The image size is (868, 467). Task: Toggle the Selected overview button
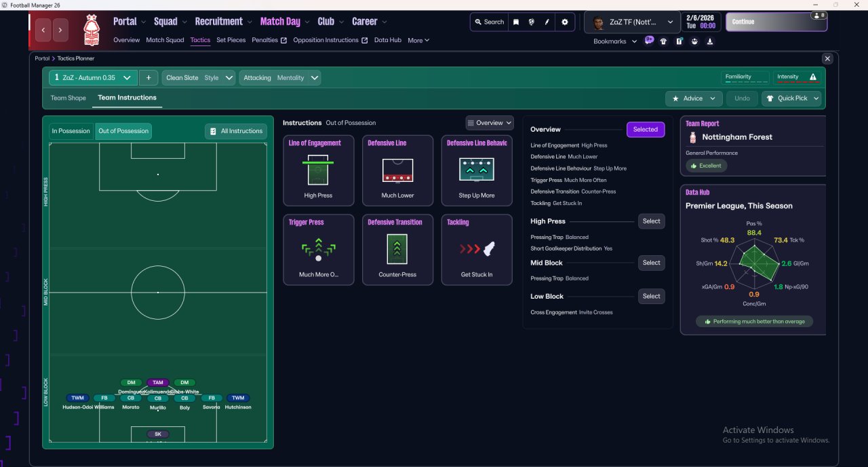(x=646, y=130)
